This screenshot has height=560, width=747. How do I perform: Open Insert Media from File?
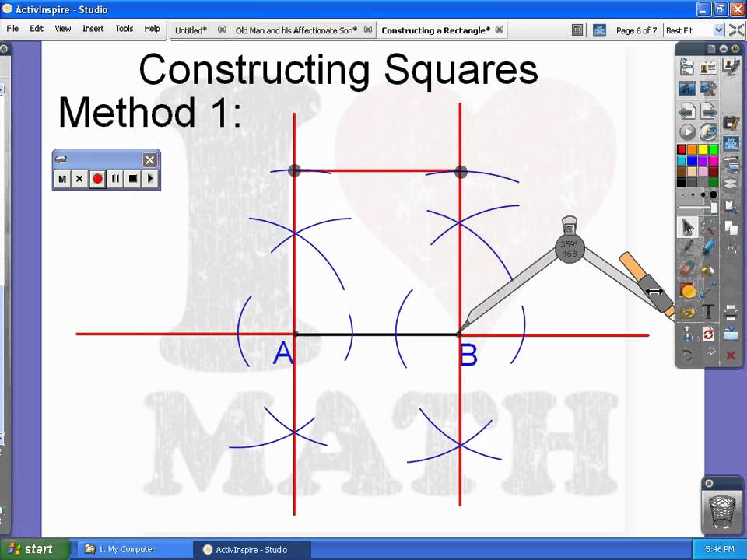[687, 312]
